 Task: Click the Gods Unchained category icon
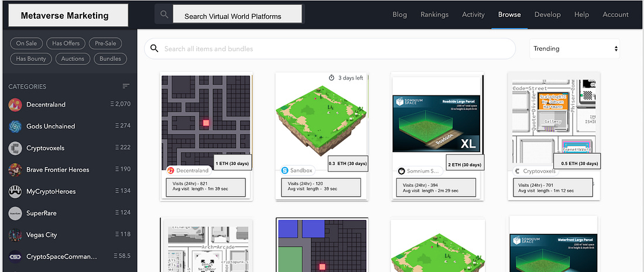pos(15,126)
